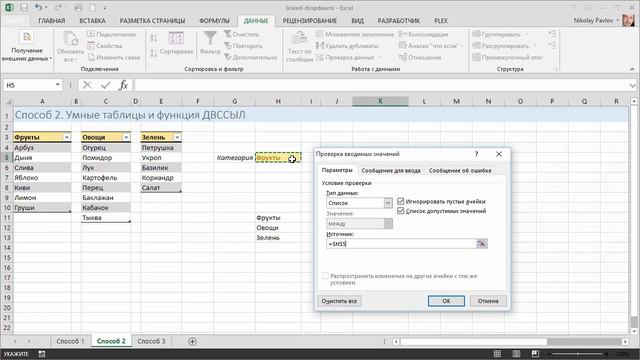Click the range selector icon in Источник field
640x360 pixels.
[482, 244]
